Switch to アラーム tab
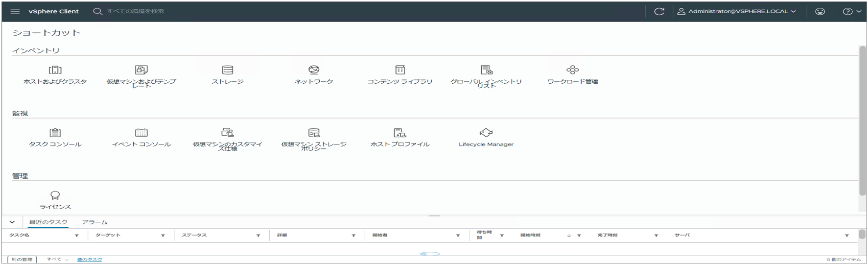The height and width of the screenshot is (264, 868). point(94,222)
